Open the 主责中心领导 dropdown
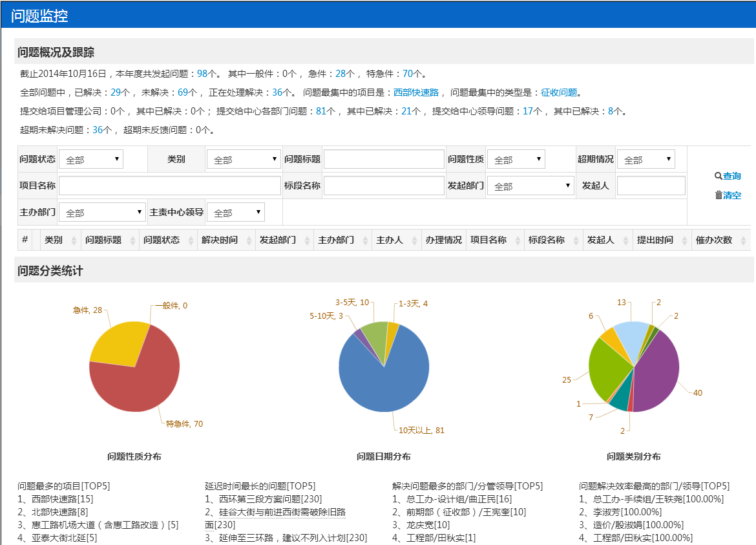Screen dimensions: 756x545 (x=235, y=213)
